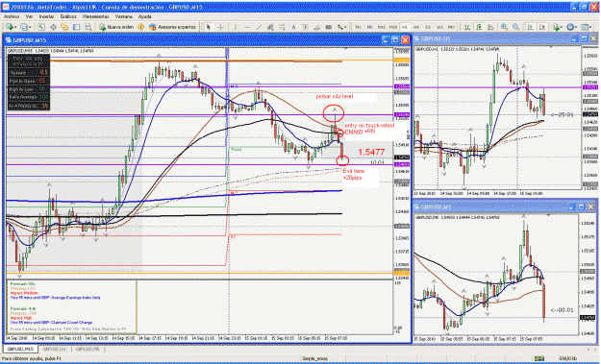Open the Strategy Tester icon
The width and height of the screenshot is (601, 364).
pos(88,27)
